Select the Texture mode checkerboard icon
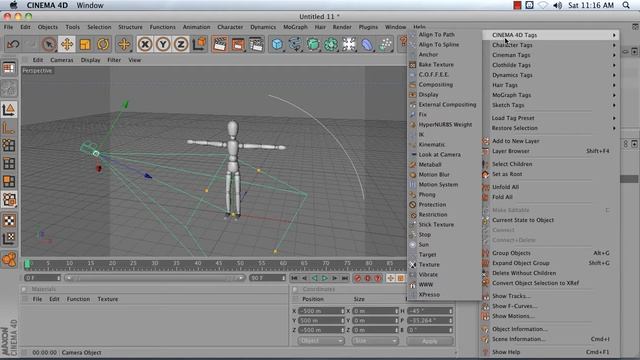640x360 pixels. pyautogui.click(x=9, y=221)
